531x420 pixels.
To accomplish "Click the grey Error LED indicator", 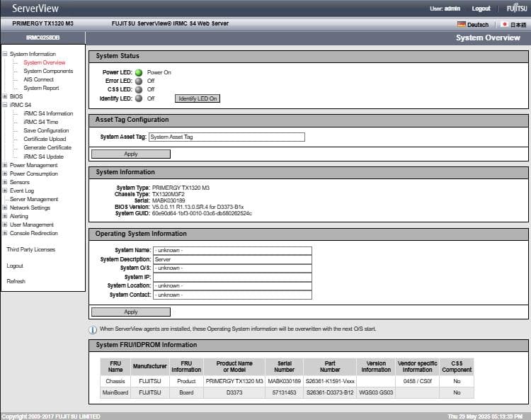I will [x=139, y=81].
